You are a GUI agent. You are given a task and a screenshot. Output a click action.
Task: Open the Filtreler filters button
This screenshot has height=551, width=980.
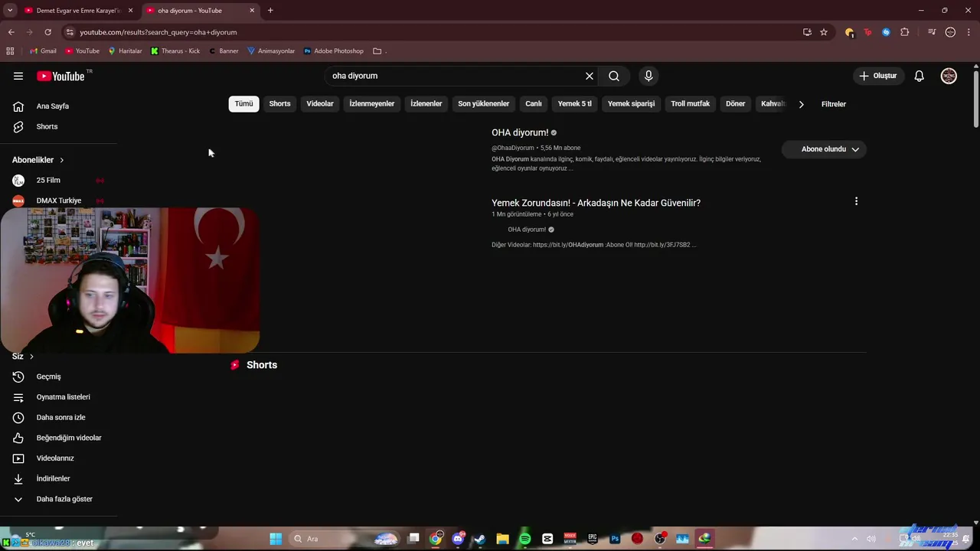click(834, 104)
